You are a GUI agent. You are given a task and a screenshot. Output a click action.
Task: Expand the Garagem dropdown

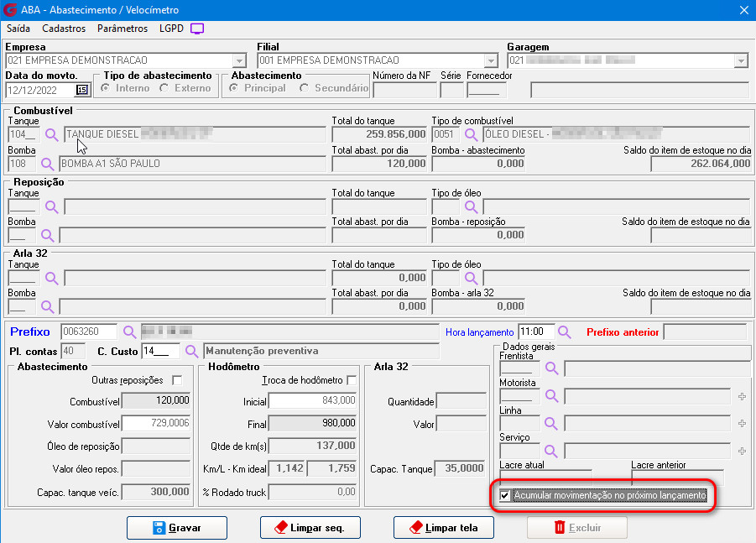(742, 60)
